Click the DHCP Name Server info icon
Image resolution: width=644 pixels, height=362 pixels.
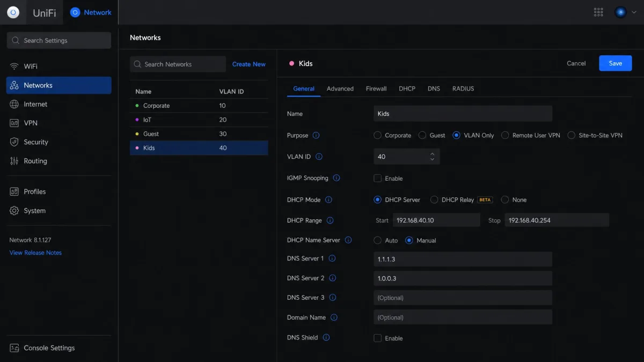(x=348, y=240)
